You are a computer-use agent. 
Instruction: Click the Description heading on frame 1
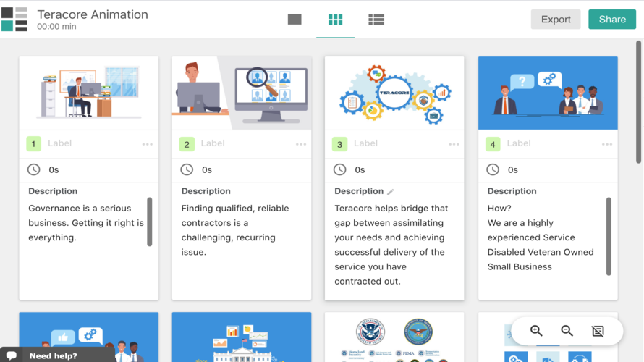tap(53, 191)
